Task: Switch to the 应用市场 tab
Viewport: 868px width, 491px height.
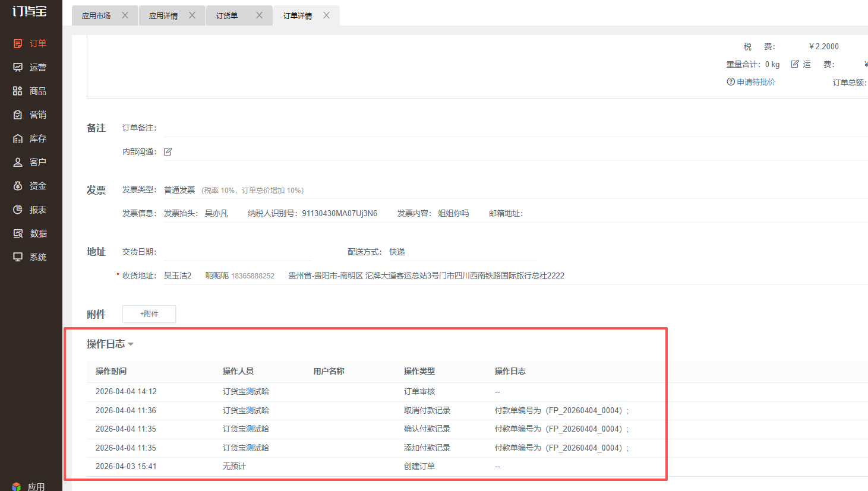Action: pos(96,16)
